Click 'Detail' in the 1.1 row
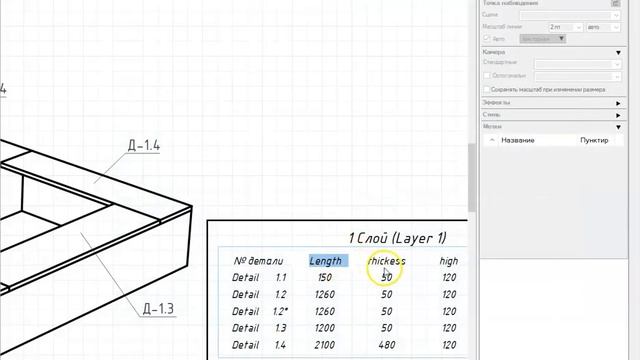Viewport: 640px width, 360px height. [x=245, y=278]
